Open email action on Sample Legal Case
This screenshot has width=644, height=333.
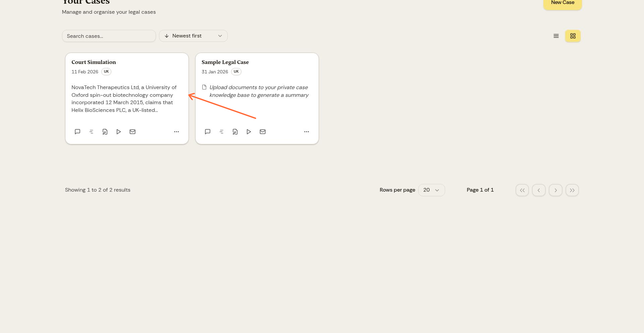tap(263, 132)
